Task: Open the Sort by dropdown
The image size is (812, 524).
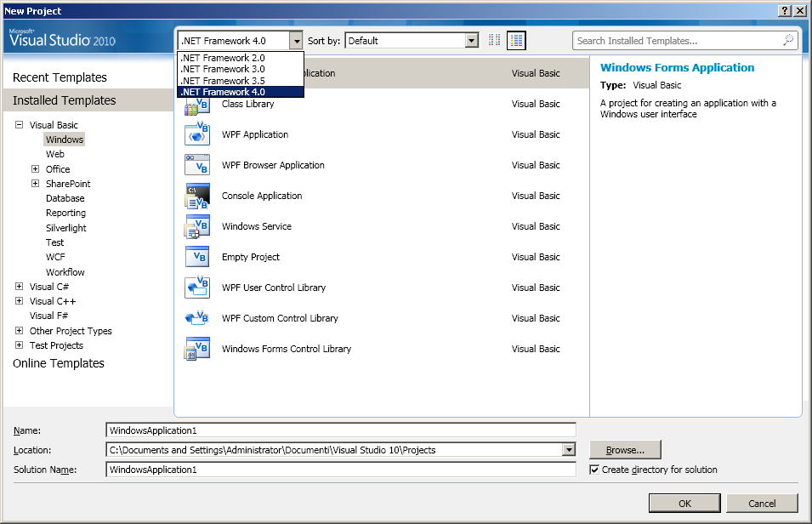Action: click(x=471, y=41)
